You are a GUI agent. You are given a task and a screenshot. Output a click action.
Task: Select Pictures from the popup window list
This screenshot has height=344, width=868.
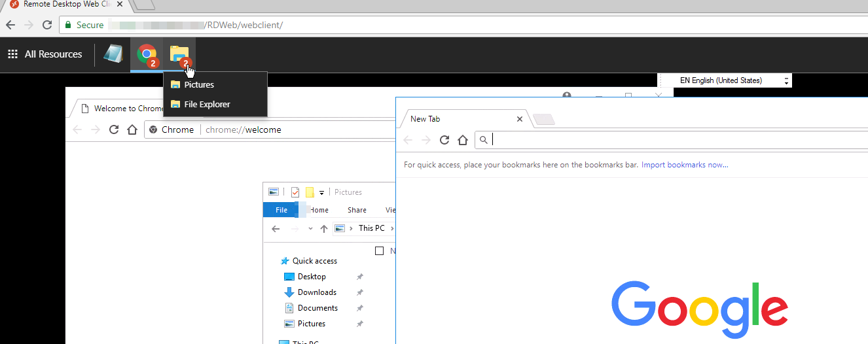(199, 84)
